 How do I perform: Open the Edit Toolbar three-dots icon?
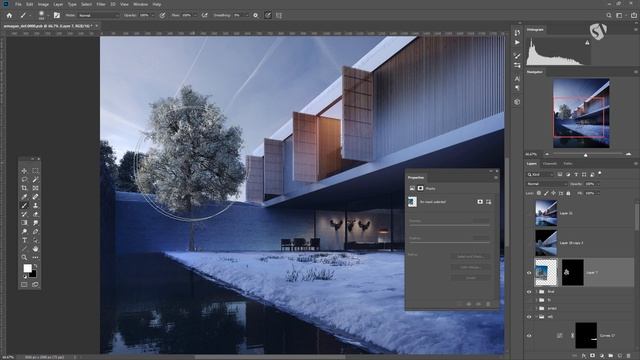pyautogui.click(x=36, y=257)
